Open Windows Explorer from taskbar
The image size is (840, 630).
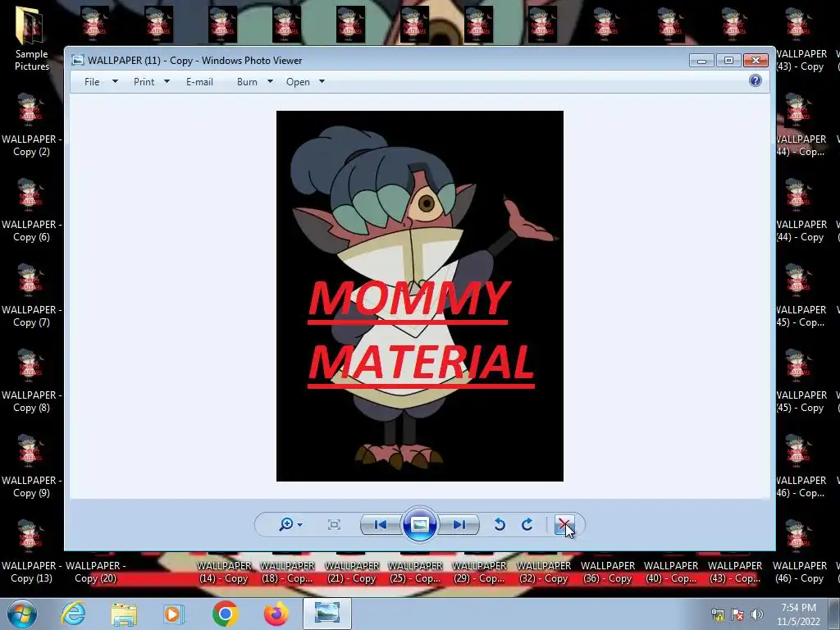point(124,614)
